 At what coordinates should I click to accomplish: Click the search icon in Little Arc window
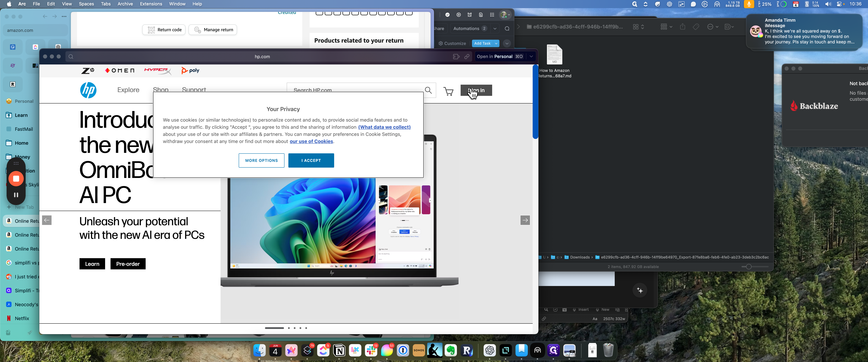click(71, 57)
